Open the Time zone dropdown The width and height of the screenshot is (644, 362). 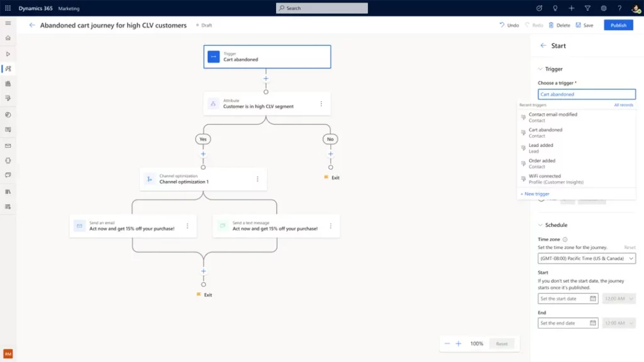click(586, 258)
